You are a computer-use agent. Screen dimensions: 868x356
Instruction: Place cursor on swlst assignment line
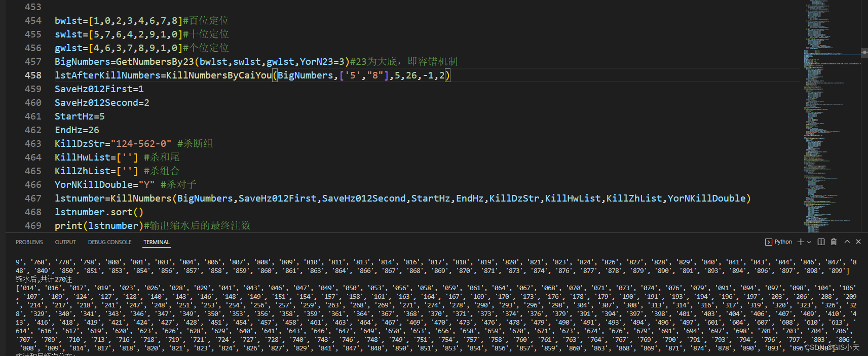pyautogui.click(x=142, y=34)
